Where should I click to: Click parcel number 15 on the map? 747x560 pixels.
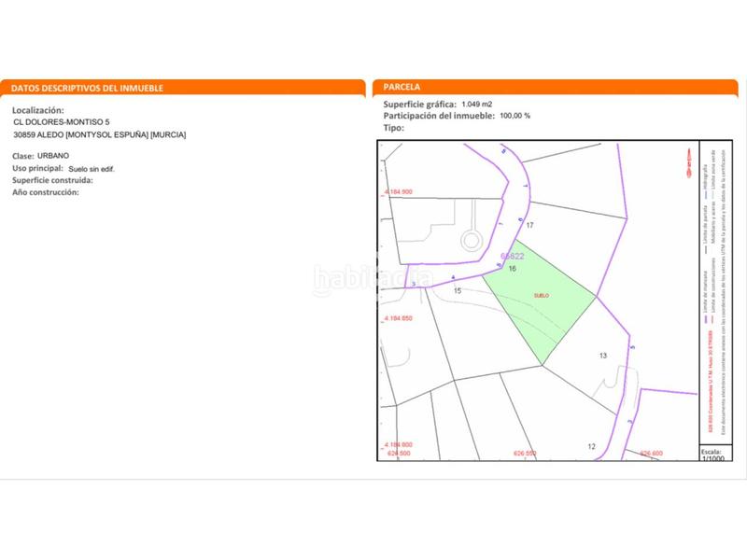click(458, 291)
